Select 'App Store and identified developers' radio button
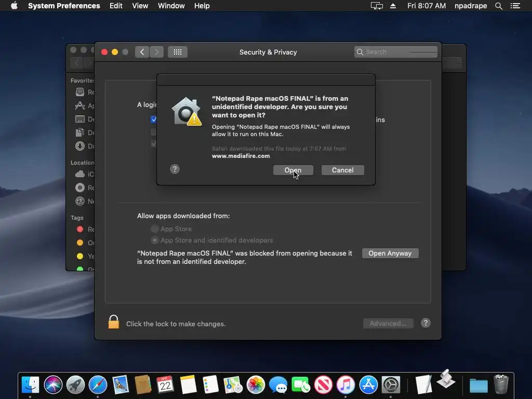The height and width of the screenshot is (399, 532). [155, 240]
